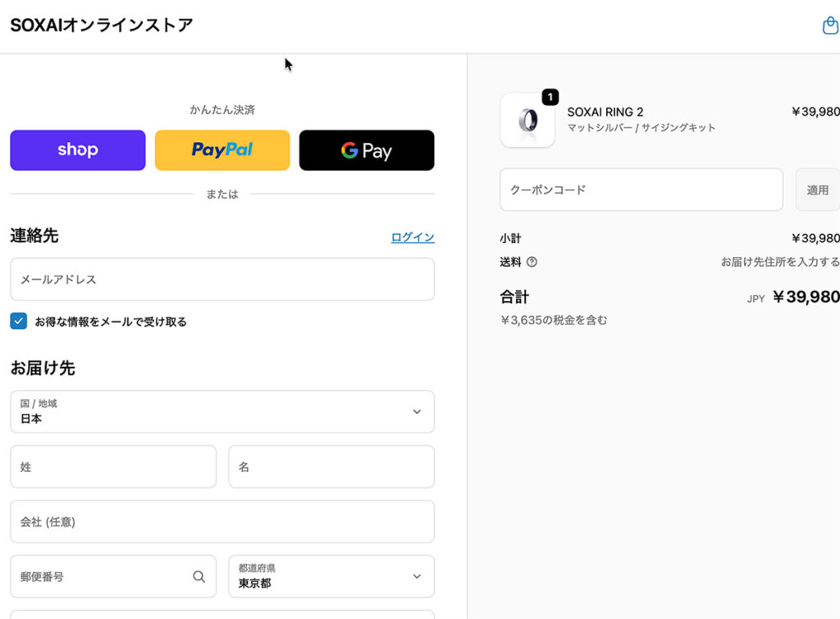Viewport: 840px width, 619px height.
Task: Open the country/region dropdown
Action: [222, 411]
